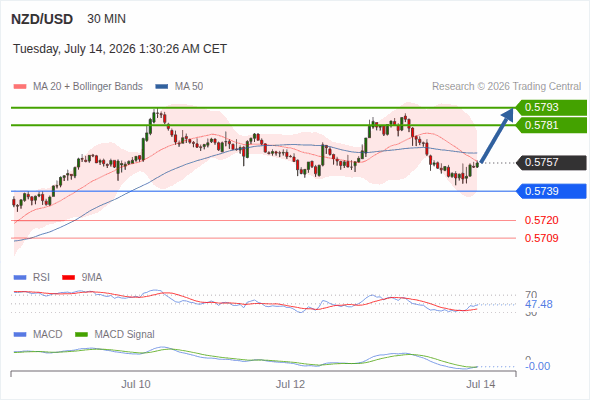Click the red 0.5720 support label
This screenshot has width=590, height=400.
coord(541,220)
